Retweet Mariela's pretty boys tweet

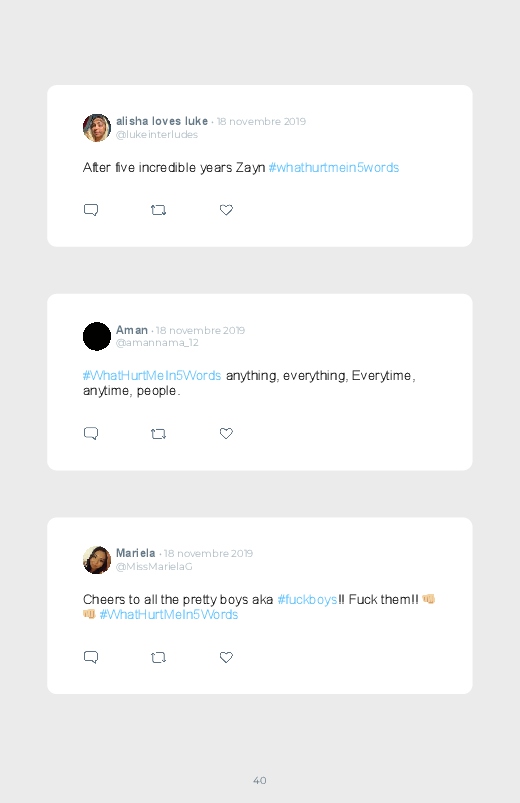point(158,657)
